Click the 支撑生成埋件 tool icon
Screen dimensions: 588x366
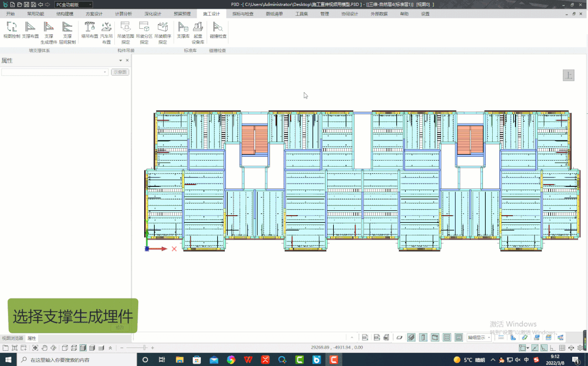click(48, 27)
